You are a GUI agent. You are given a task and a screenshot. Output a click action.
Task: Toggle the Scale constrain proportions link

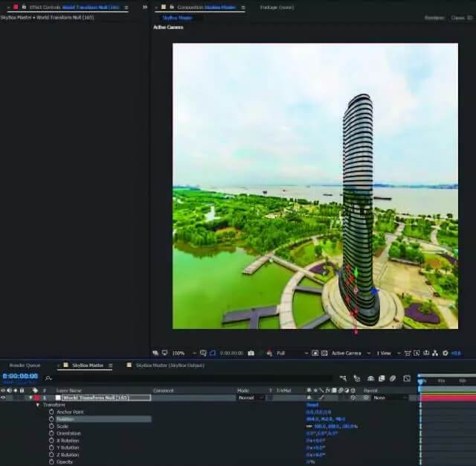pyautogui.click(x=309, y=427)
